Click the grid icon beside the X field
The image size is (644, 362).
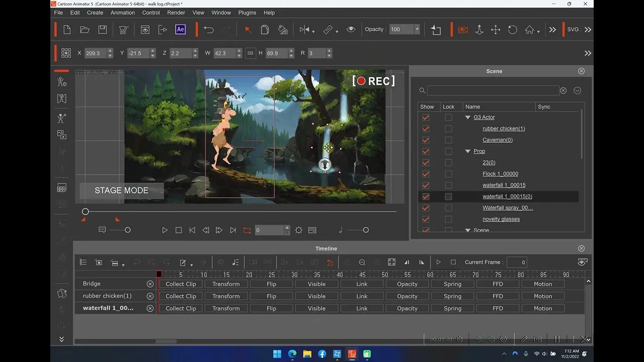[x=66, y=53]
